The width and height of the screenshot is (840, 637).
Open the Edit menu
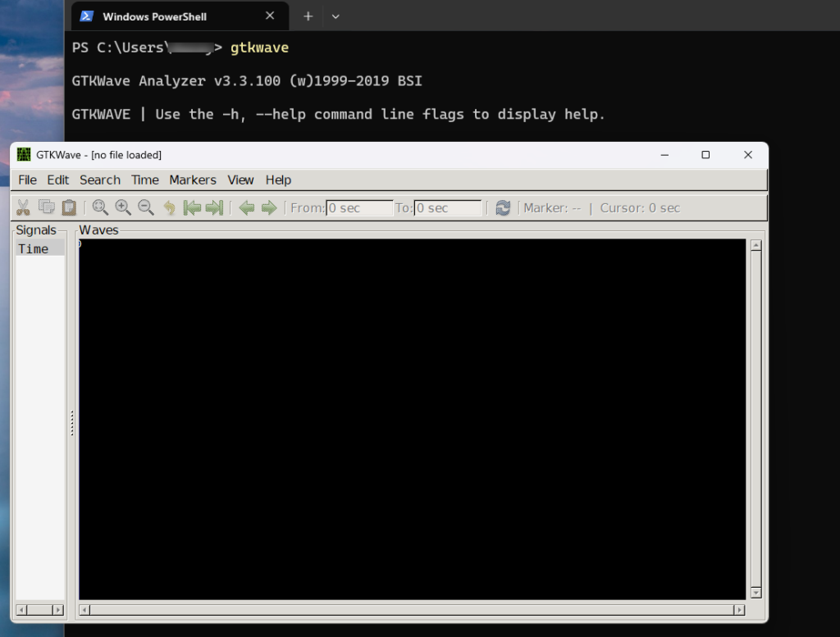(58, 180)
